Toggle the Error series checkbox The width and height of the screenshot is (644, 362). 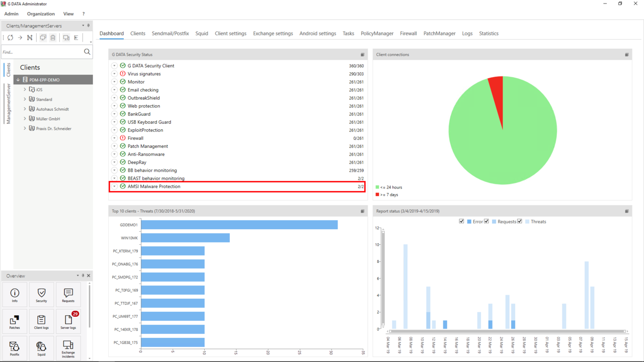[462, 221]
